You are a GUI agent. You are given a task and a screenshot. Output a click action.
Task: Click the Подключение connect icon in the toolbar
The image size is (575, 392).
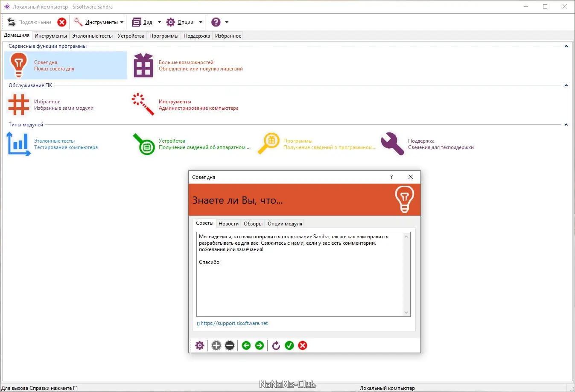coord(12,22)
